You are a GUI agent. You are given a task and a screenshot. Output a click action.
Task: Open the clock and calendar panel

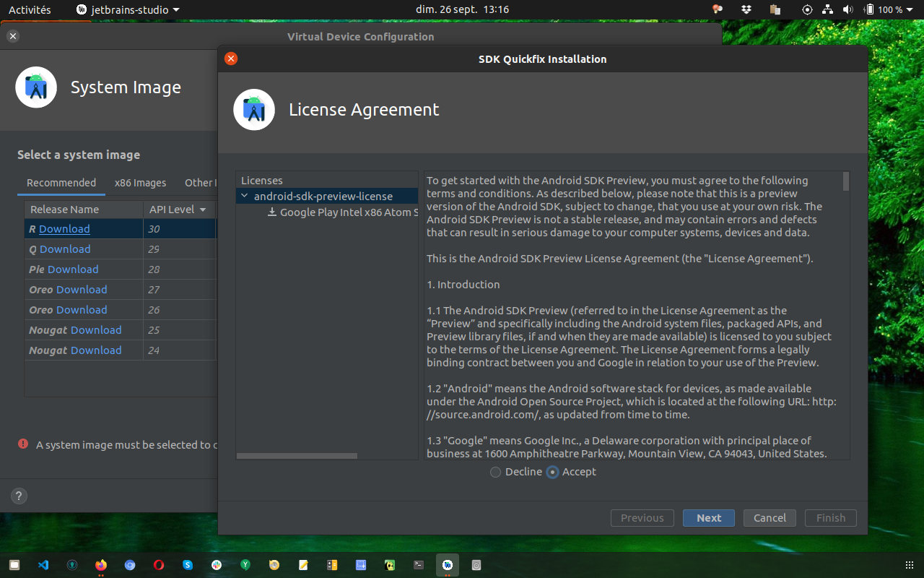(x=462, y=9)
